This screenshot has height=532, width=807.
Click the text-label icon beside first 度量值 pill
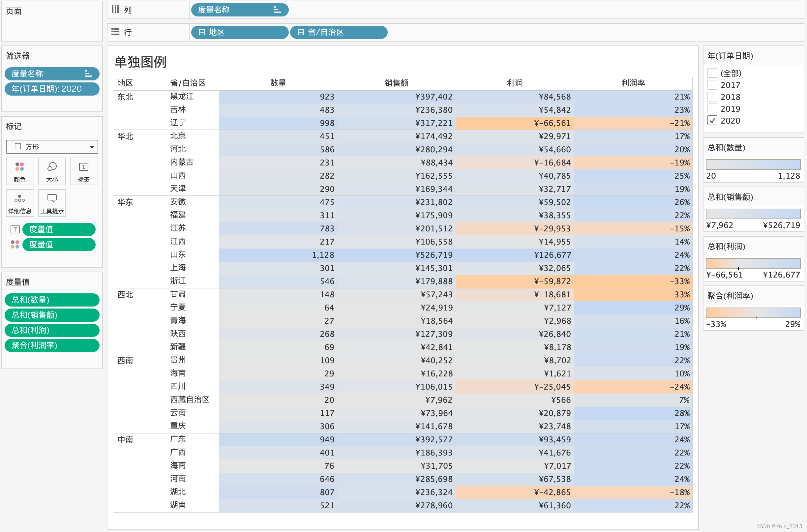(15, 229)
